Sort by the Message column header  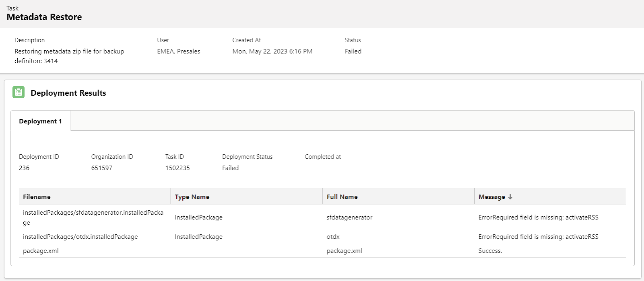pyautogui.click(x=491, y=197)
